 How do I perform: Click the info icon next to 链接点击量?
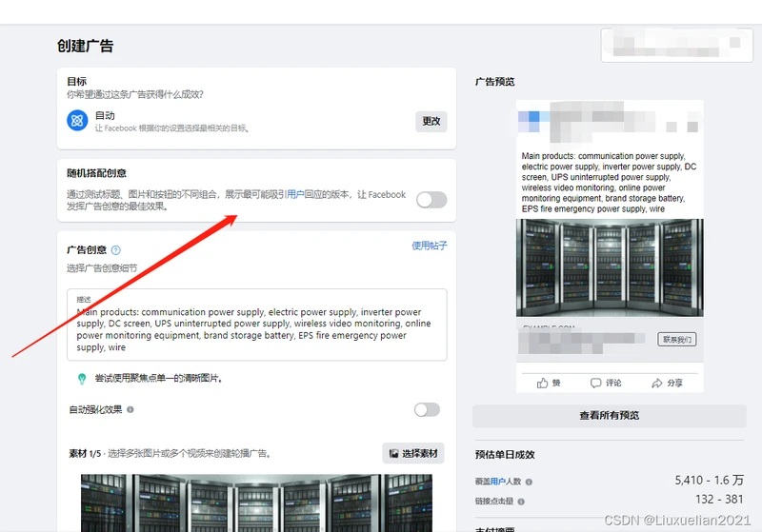(521, 502)
